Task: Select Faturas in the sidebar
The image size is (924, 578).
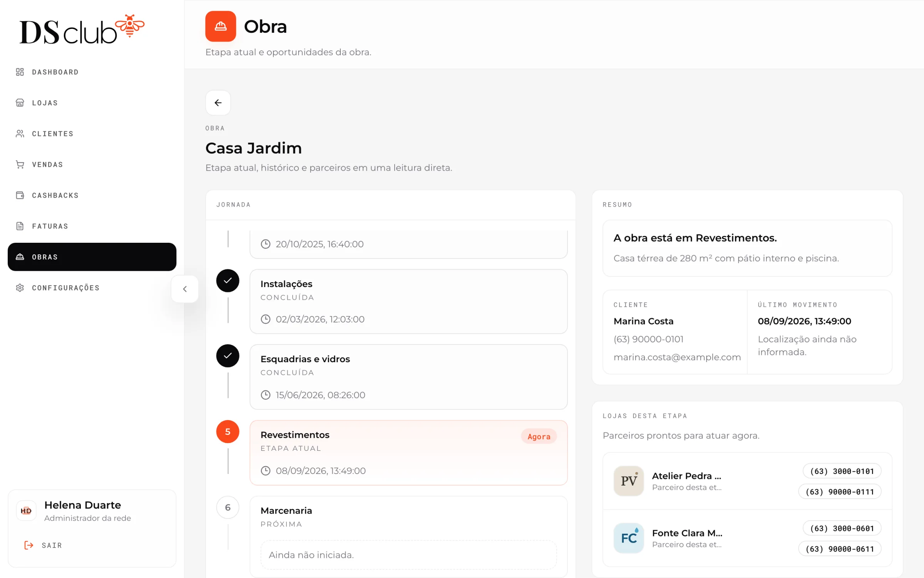Action: (92, 226)
